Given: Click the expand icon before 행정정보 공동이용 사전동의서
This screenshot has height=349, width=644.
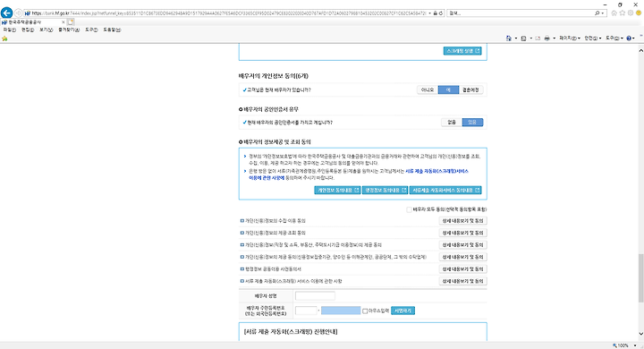Looking at the screenshot, I should (x=241, y=268).
